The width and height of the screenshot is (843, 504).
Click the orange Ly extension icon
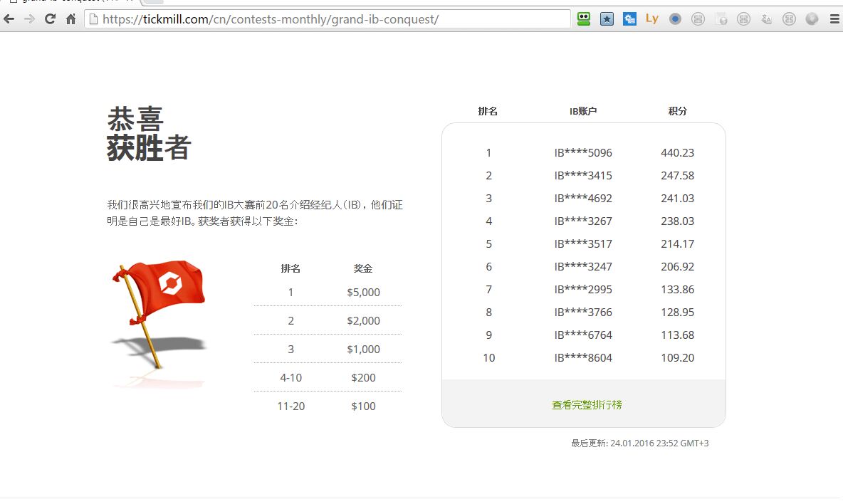tap(652, 19)
